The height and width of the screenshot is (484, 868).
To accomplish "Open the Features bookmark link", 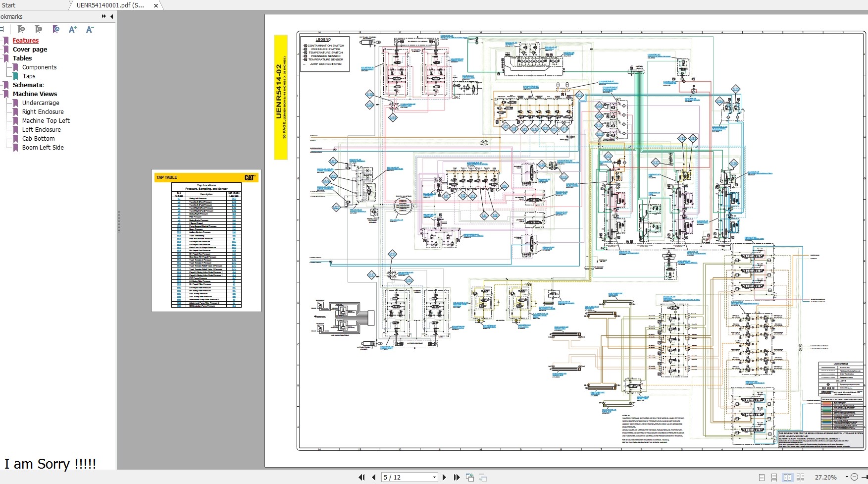I will tap(25, 41).
